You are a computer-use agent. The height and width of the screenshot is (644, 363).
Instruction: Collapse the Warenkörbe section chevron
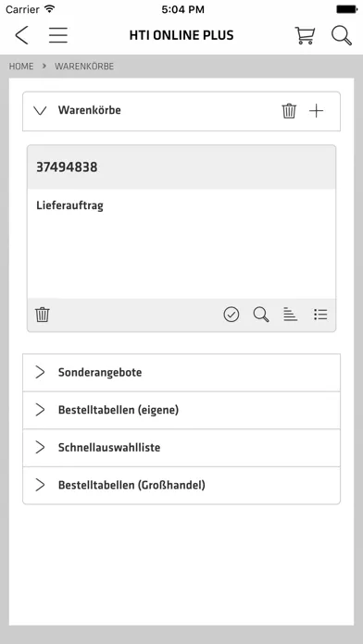pos(40,110)
